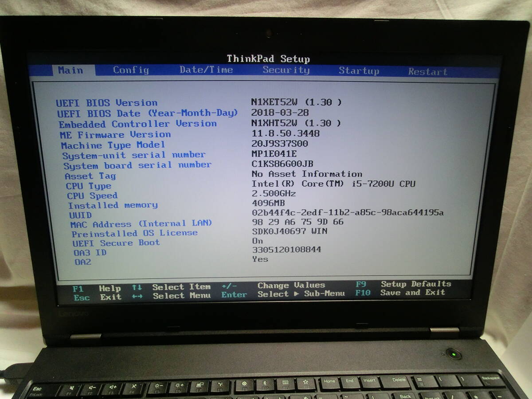532x399 pixels.
Task: Select the OA2 label
Action: click(83, 262)
